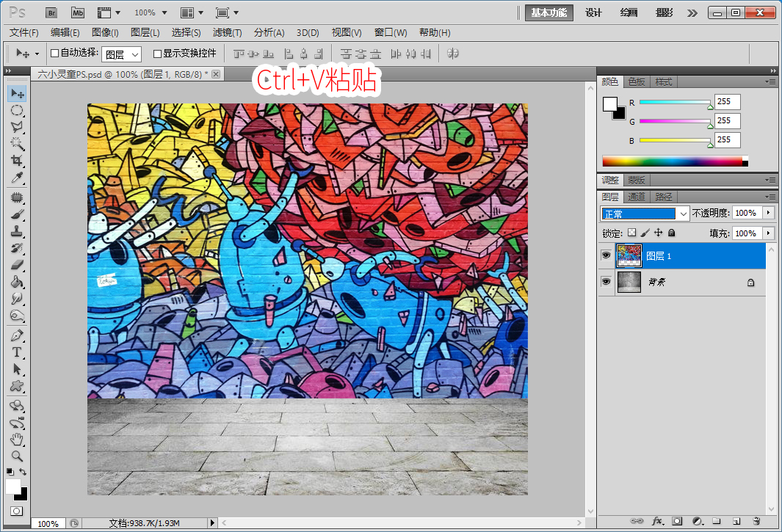Toggle lock transparent pixels
The height and width of the screenshot is (532, 782).
632,233
